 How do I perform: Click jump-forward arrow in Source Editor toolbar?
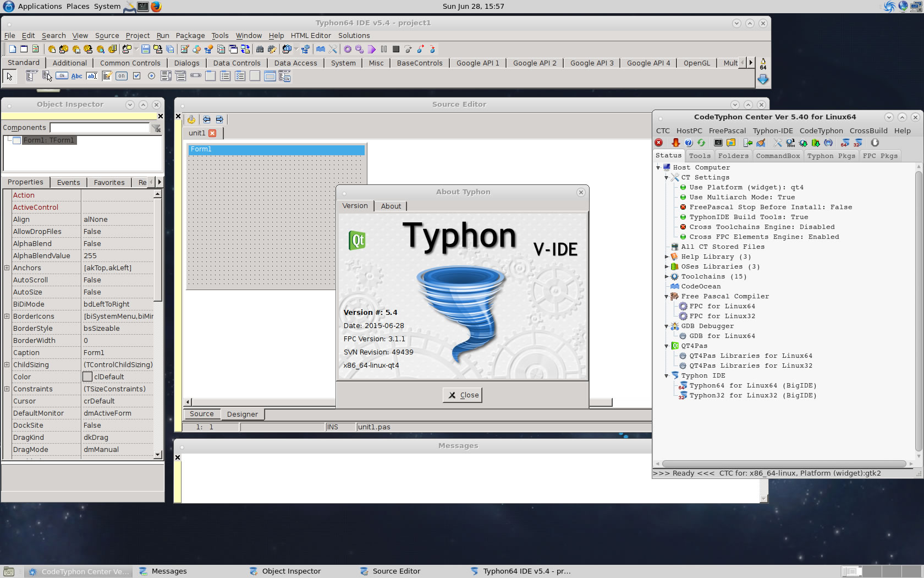pyautogui.click(x=219, y=119)
